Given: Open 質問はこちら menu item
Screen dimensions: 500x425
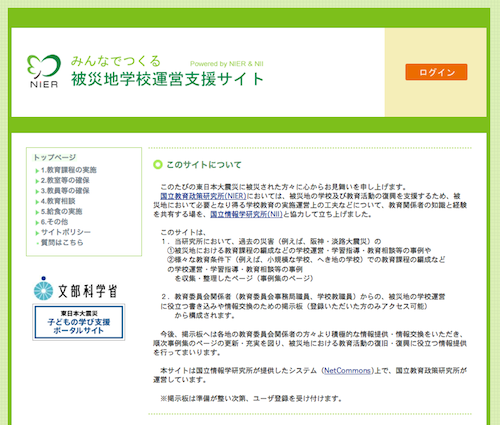Looking at the screenshot, I should (x=62, y=242).
